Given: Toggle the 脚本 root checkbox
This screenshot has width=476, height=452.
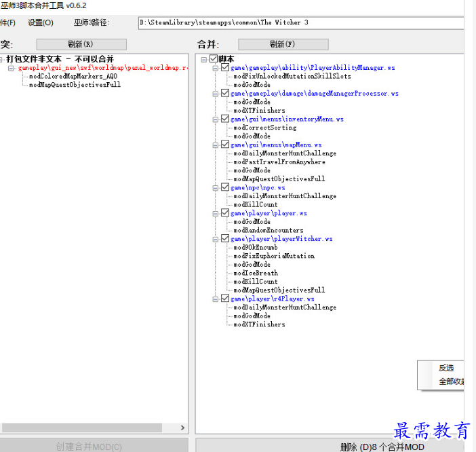Looking at the screenshot, I should point(214,58).
